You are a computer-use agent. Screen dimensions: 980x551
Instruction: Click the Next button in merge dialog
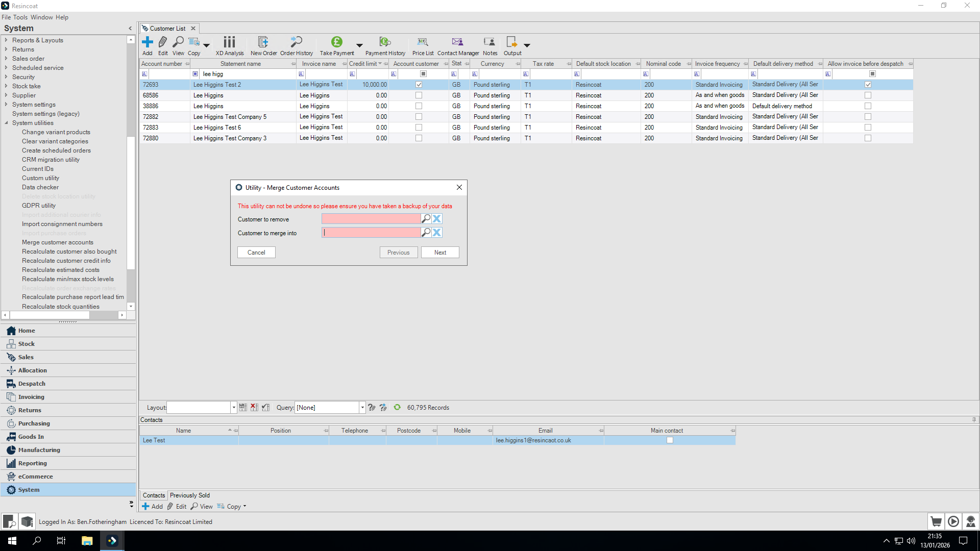point(439,253)
